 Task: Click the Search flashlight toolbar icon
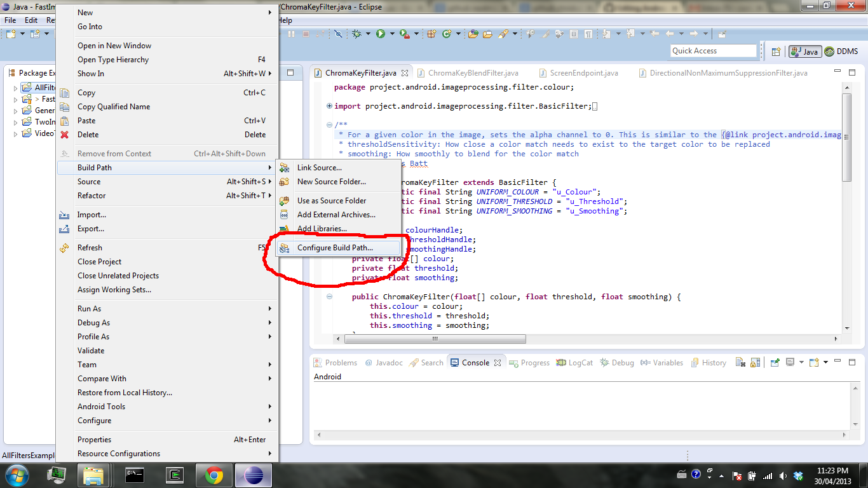503,34
